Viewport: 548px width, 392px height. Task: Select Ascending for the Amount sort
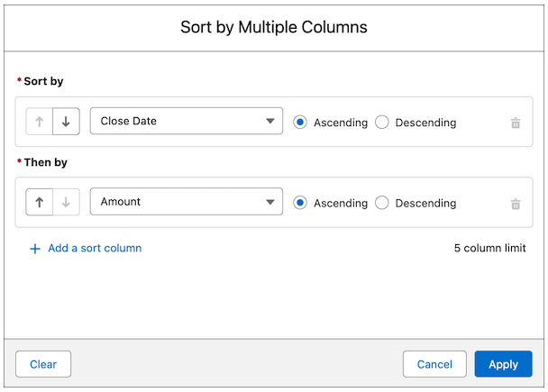click(x=301, y=203)
